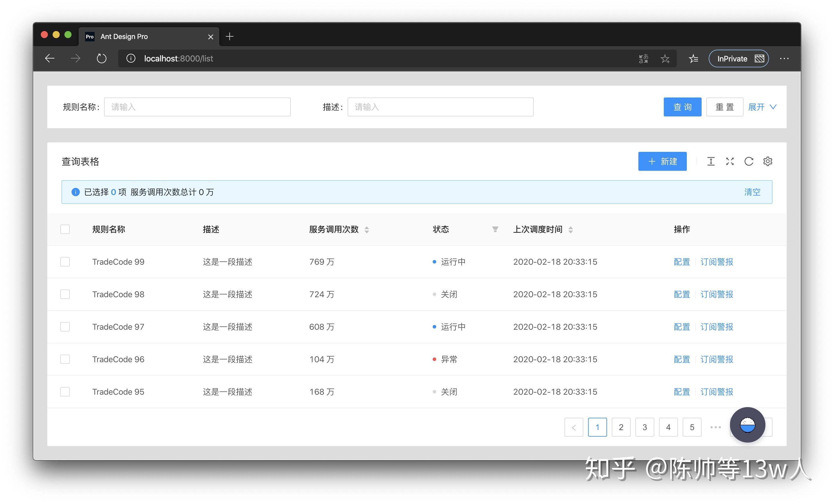Tick the TradeCode 96 row checkbox

[x=65, y=359]
